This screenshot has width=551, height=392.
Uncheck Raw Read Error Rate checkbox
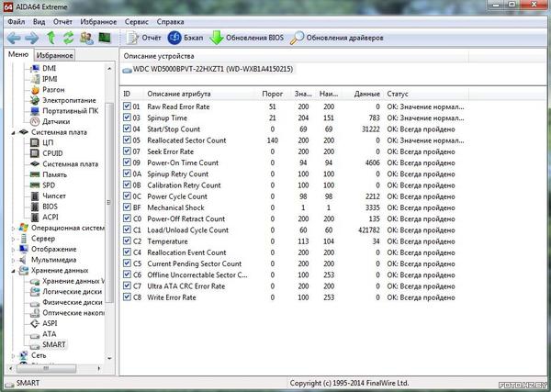coord(127,106)
